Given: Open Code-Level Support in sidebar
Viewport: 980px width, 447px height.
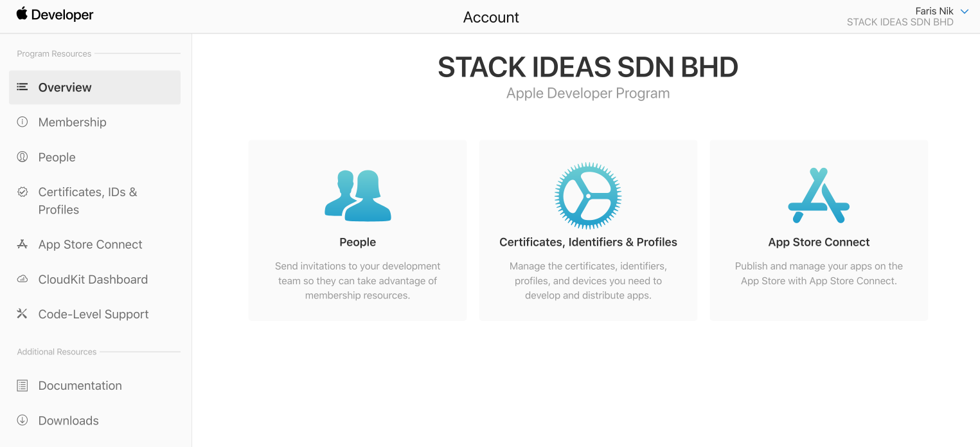Looking at the screenshot, I should click(94, 314).
